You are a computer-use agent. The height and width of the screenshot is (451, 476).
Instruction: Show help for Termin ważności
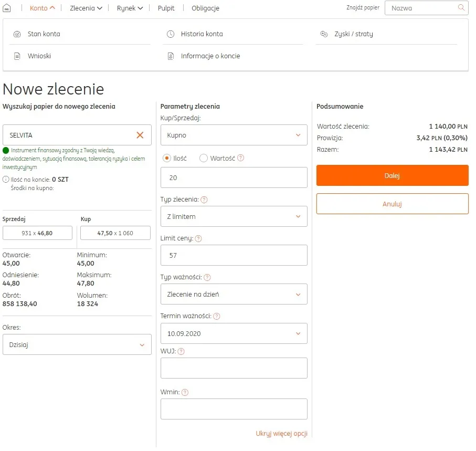(x=216, y=316)
